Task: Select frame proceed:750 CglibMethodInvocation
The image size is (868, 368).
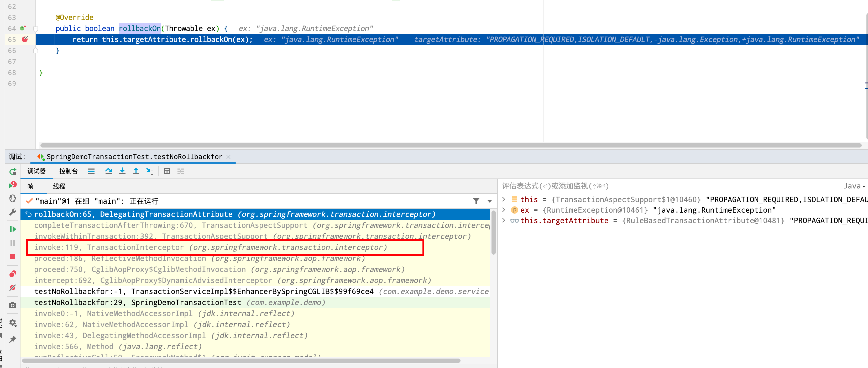Action: [255, 270]
